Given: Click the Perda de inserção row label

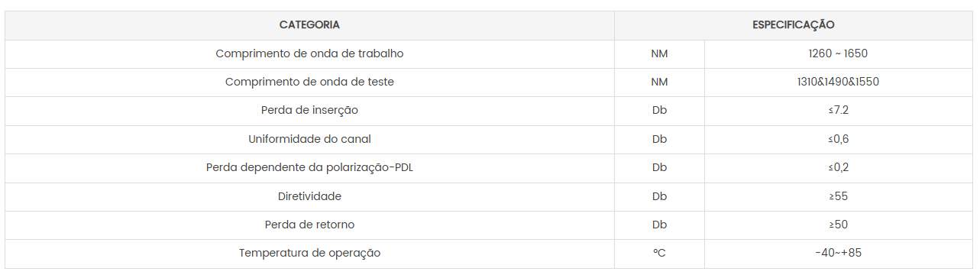Looking at the screenshot, I should click(309, 111).
